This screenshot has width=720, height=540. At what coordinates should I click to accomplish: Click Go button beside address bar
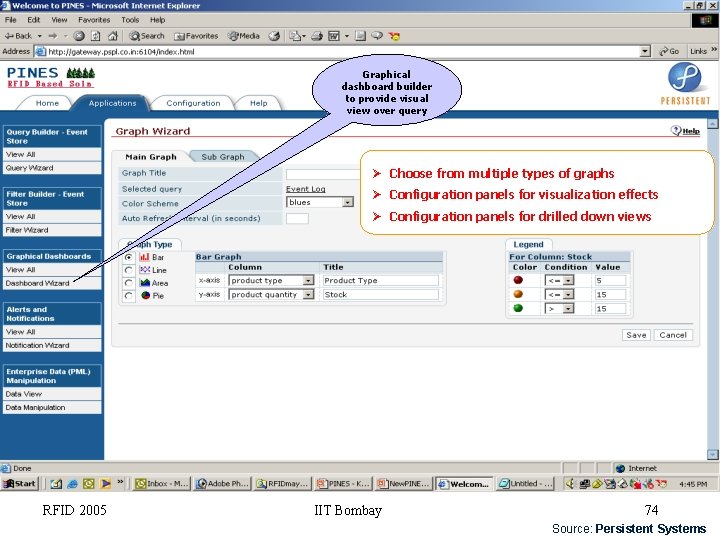coord(669,51)
